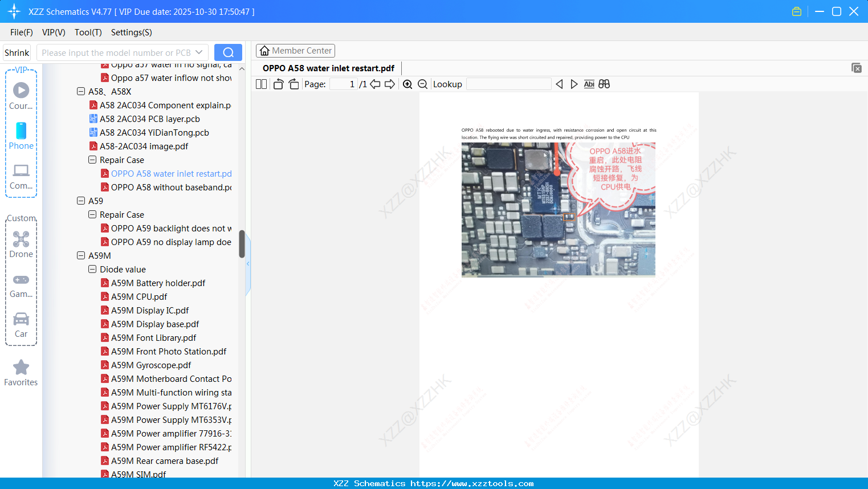This screenshot has width=868, height=489.
Task: Collapse the Diode value node
Action: pyautogui.click(x=92, y=269)
